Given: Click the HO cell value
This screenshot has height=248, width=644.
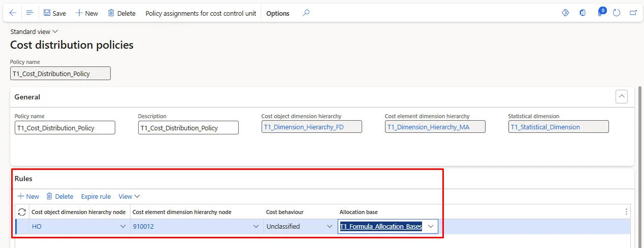Looking at the screenshot, I should 37,227.
